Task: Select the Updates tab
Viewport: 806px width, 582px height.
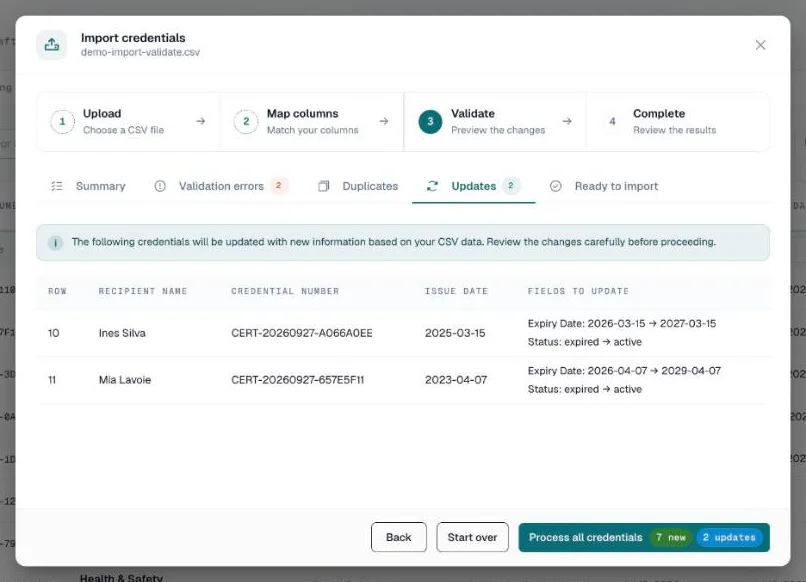Action: [473, 186]
